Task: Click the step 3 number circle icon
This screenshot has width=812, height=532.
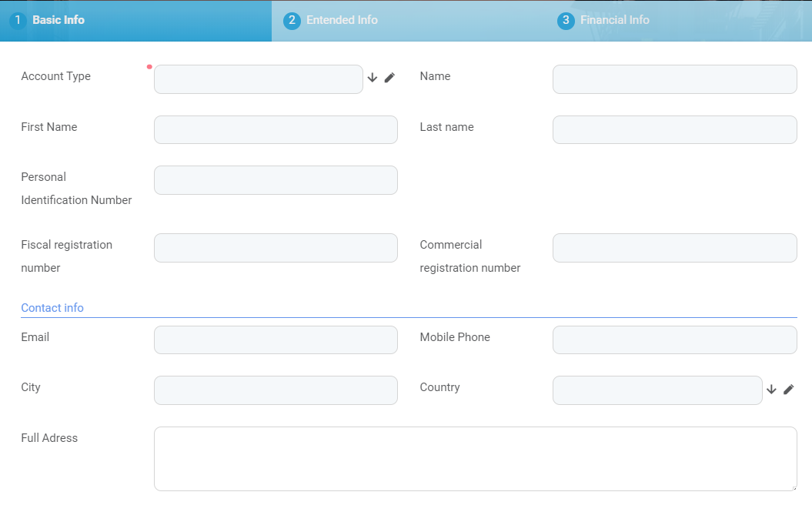Action: pos(566,21)
